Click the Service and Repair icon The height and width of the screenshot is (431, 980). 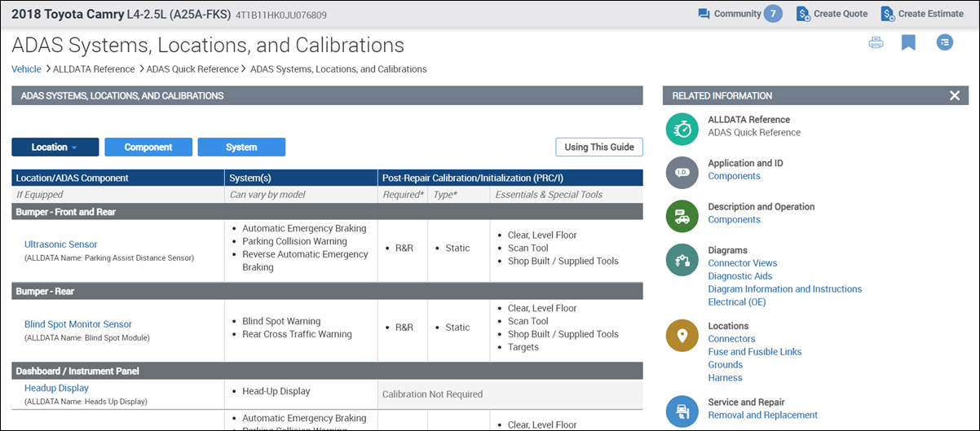coord(682,411)
